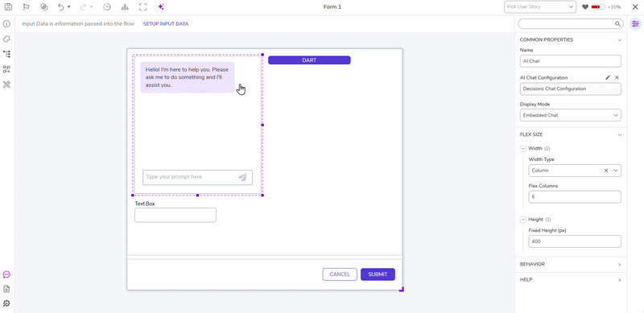Click the Flex Columns field showing 6
Viewport: 644px width, 313px height.
(575, 197)
